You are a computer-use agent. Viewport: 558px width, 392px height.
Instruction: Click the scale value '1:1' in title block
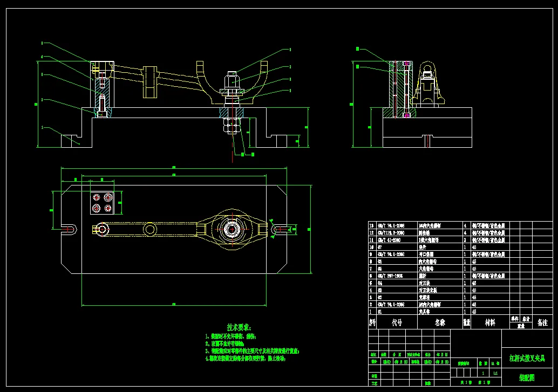(495, 373)
